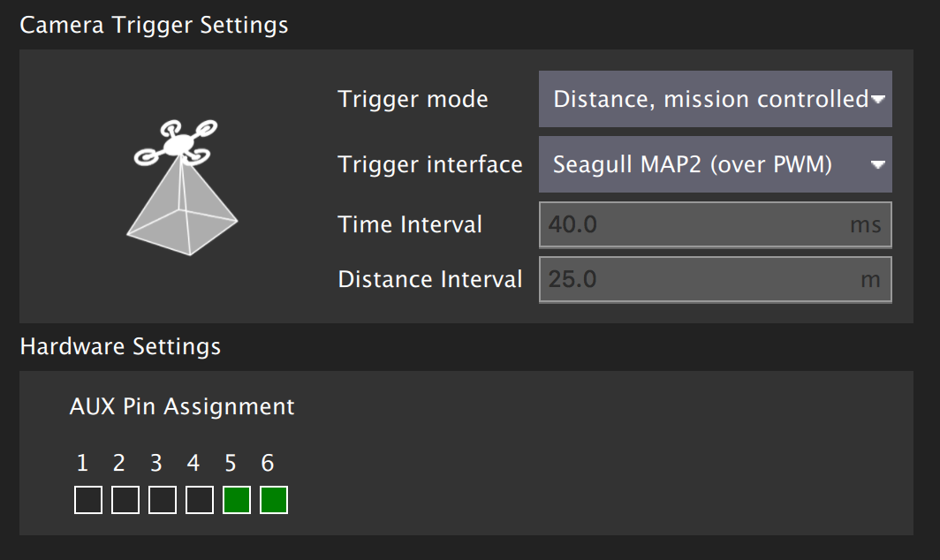940x560 pixels.
Task: Click the Hardware Settings header
Action: [x=120, y=346]
